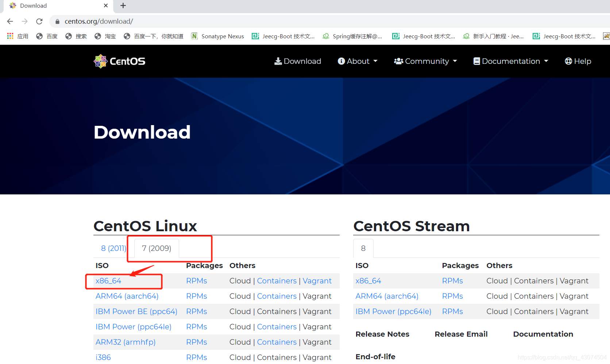The width and height of the screenshot is (610, 364).
Task: Open CentOS Stream x86_64 ISO link
Action: (368, 281)
